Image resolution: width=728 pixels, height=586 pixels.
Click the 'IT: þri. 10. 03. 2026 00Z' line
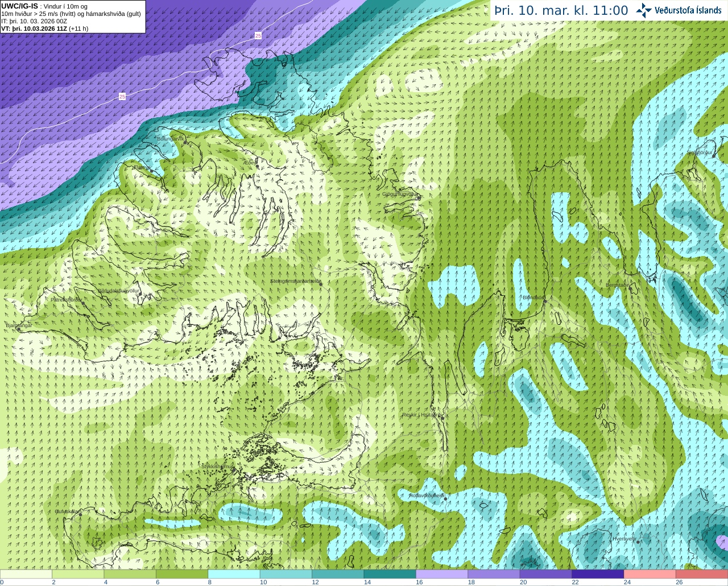(x=34, y=21)
